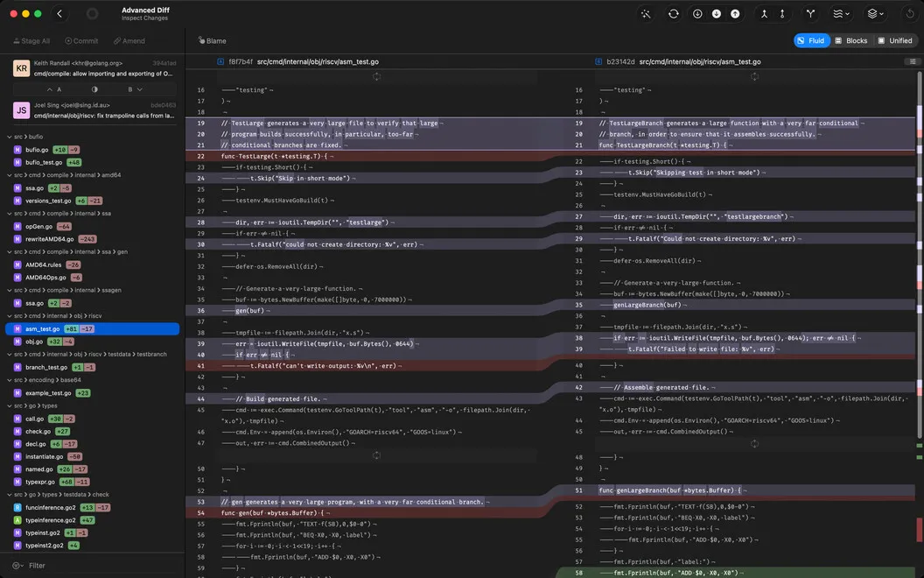The image size is (924, 578).
Task: Collapse the folder ending in testdata > testbranch
Action: [10, 355]
